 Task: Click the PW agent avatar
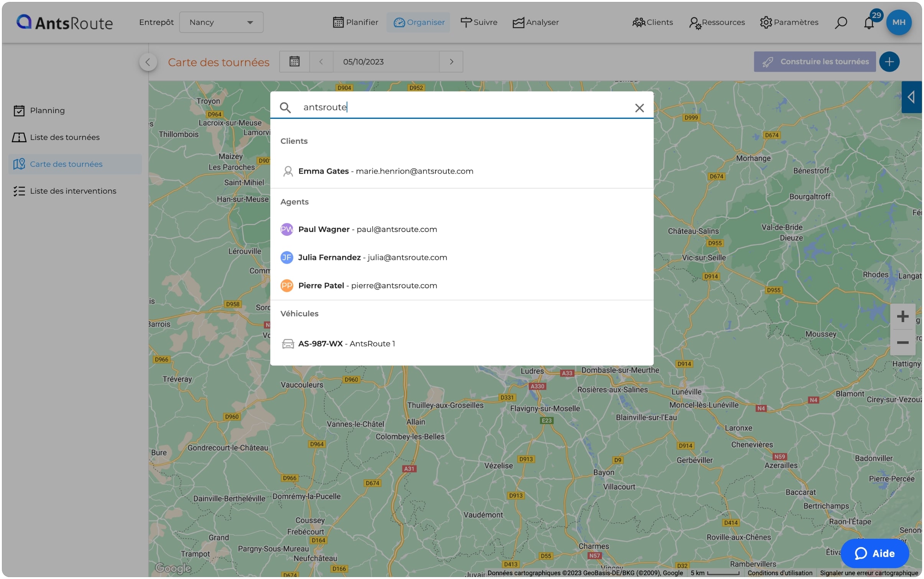pyautogui.click(x=287, y=229)
